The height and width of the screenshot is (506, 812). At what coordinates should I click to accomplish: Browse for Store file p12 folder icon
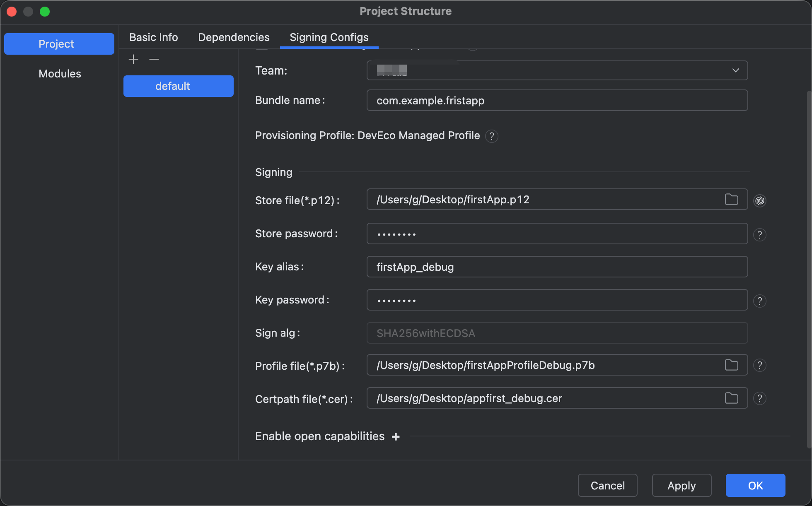[731, 200]
